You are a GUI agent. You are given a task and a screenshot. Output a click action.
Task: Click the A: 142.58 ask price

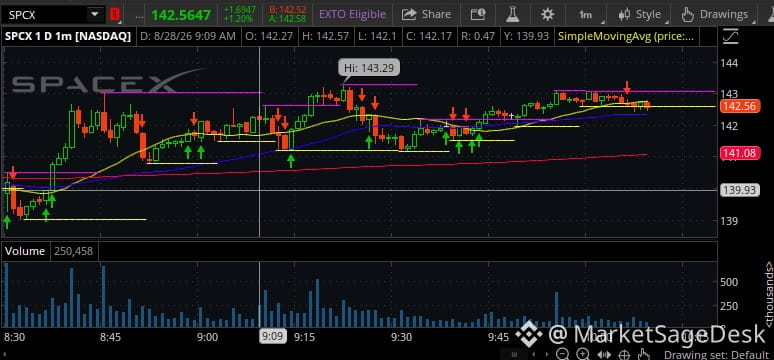click(x=288, y=19)
